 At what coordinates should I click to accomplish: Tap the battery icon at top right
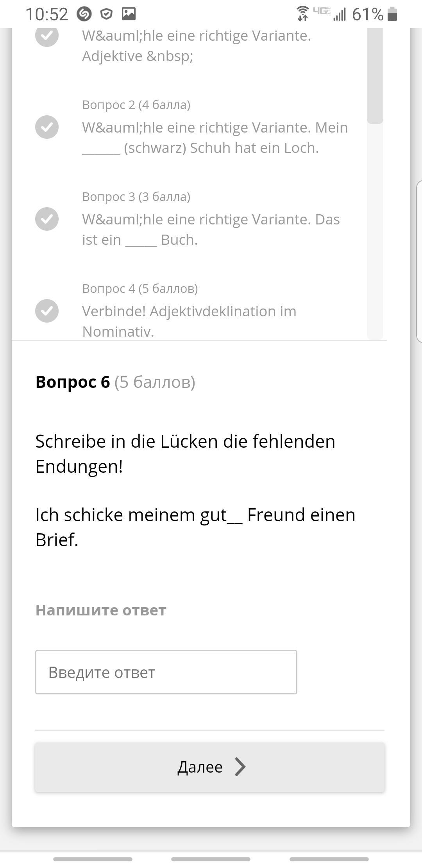392,14
